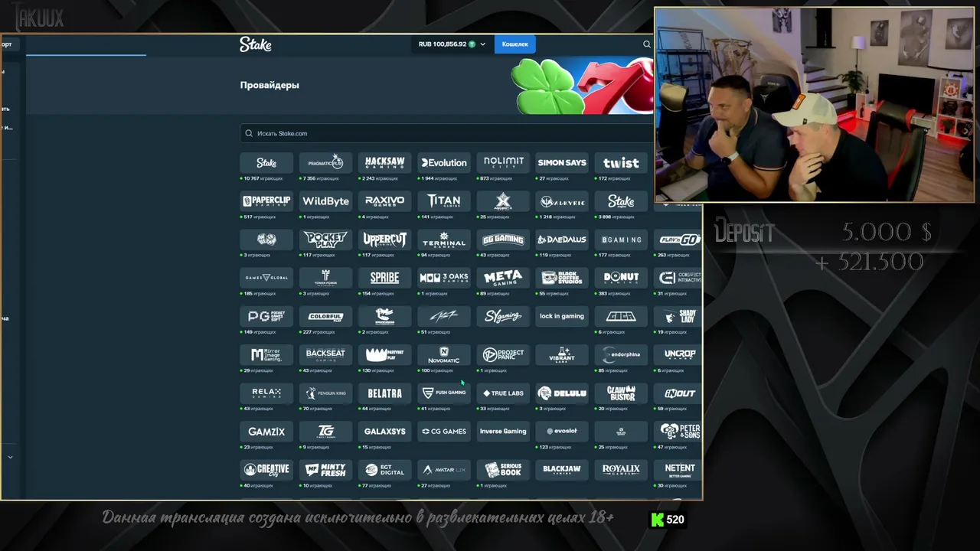Open the Twist provider tile
The width and height of the screenshot is (980, 551).
pos(621,163)
